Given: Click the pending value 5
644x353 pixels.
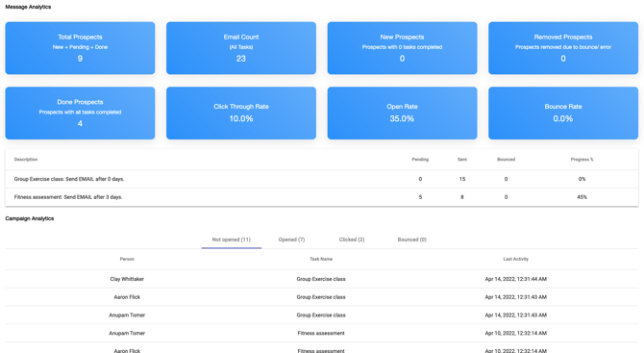Looking at the screenshot, I should (x=420, y=197).
